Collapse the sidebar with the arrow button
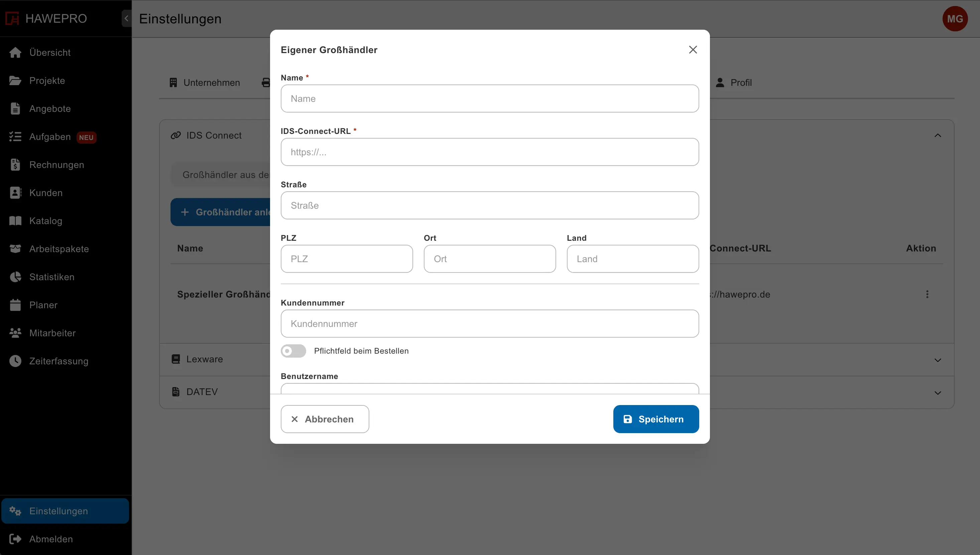Image resolution: width=980 pixels, height=555 pixels. pyautogui.click(x=126, y=18)
